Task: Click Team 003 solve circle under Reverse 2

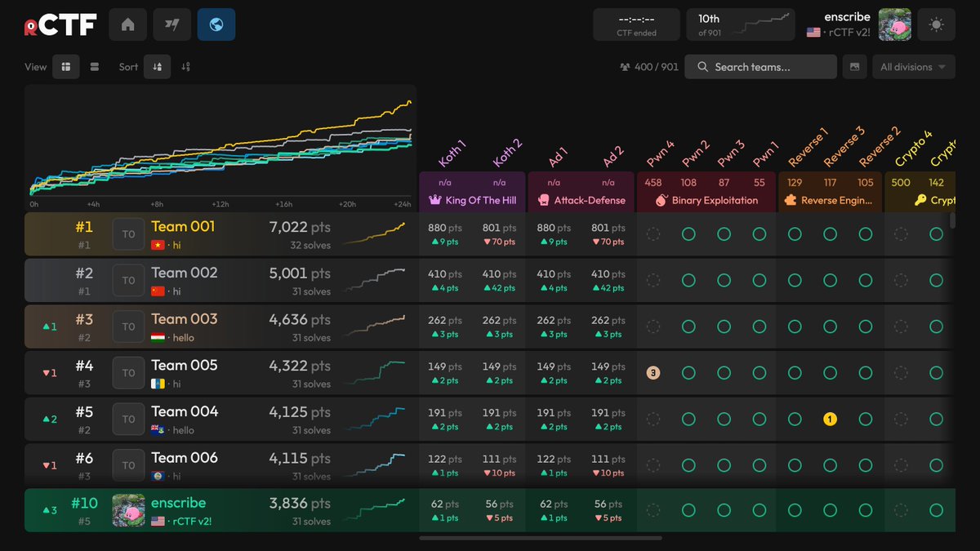Action: (866, 327)
